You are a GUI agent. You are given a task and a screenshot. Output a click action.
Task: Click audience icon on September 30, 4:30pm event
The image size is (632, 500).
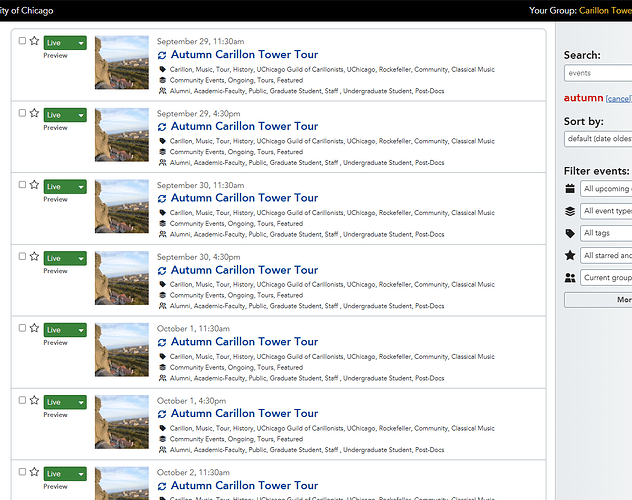pos(162,306)
